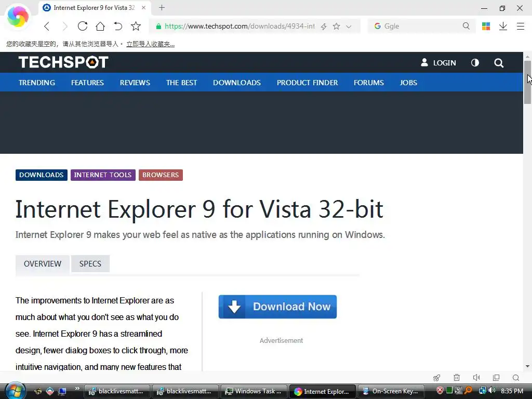Click the red shield security tray icon

click(440, 391)
